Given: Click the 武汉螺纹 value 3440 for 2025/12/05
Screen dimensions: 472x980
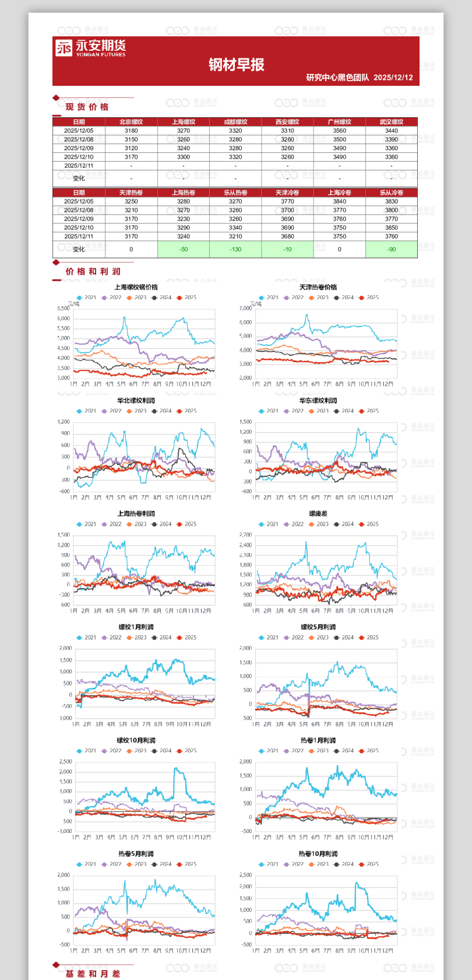Looking at the screenshot, I should (x=392, y=131).
